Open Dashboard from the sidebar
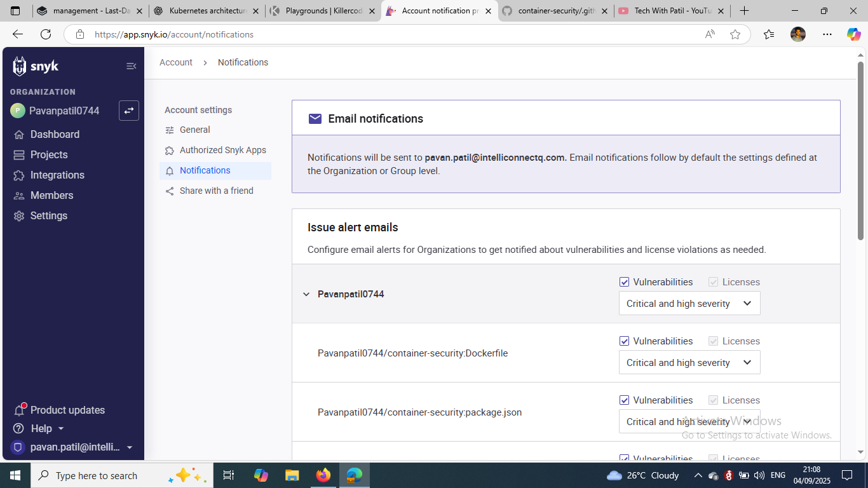The height and width of the screenshot is (488, 868). click(55, 134)
